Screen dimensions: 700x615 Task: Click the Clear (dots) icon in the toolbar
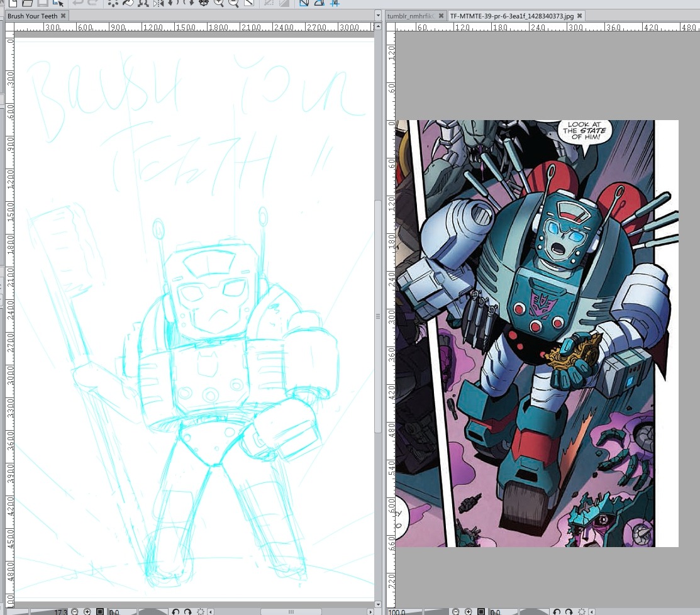tap(113, 3)
